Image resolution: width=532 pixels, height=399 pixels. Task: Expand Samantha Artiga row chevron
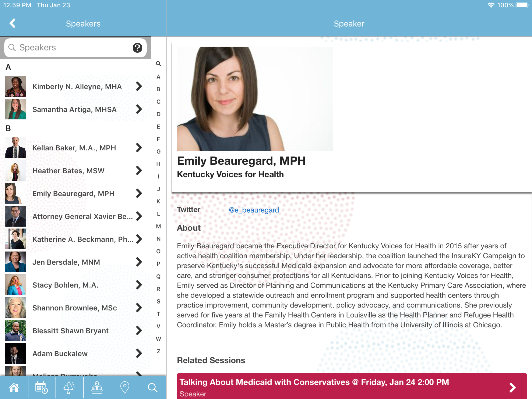139,109
